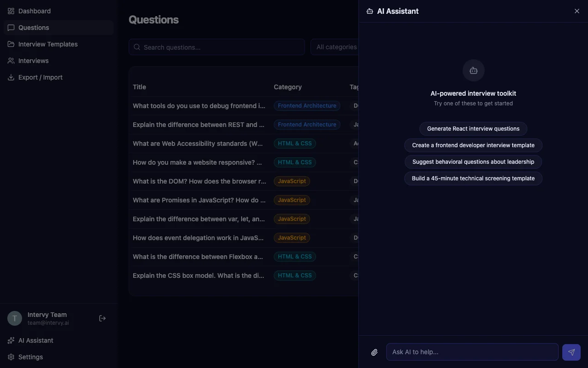Open the question about Web Accessibility standards

click(198, 143)
